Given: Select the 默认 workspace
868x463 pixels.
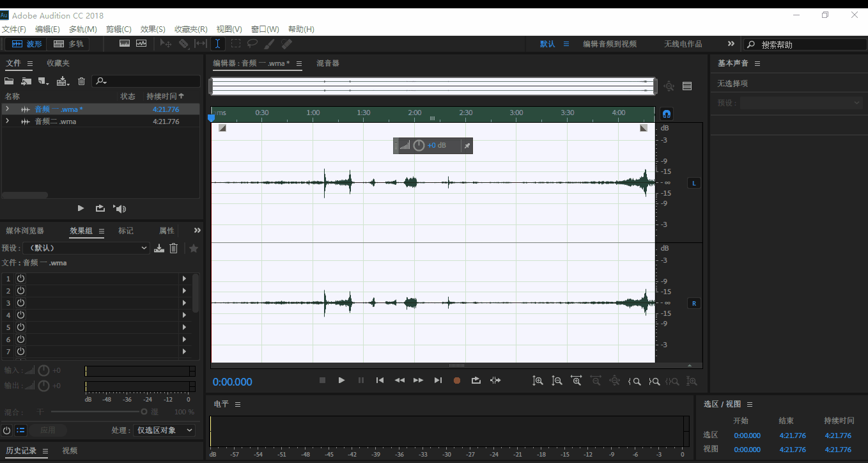Looking at the screenshot, I should (x=547, y=44).
